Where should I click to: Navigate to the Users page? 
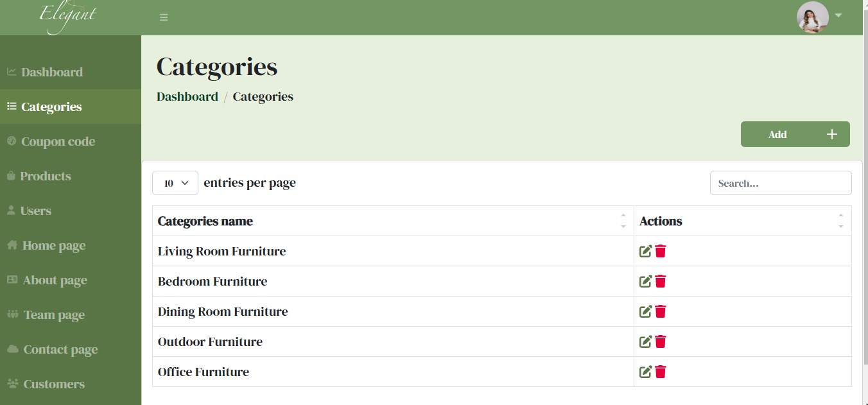[x=35, y=211]
